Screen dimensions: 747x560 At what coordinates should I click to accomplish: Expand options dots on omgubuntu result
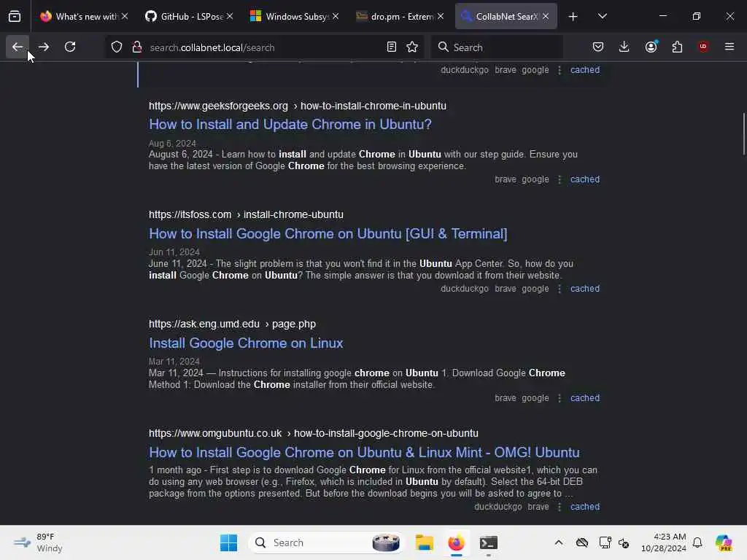pos(560,507)
